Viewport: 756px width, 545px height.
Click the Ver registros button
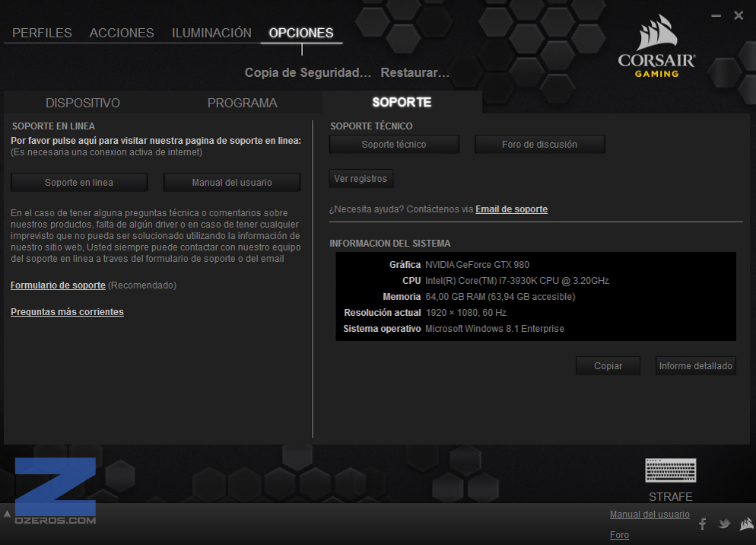point(361,179)
